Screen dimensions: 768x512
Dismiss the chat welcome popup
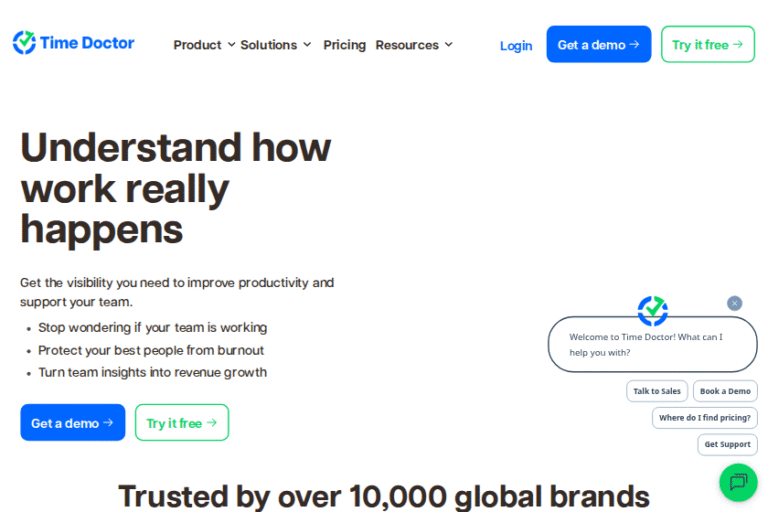(x=735, y=303)
